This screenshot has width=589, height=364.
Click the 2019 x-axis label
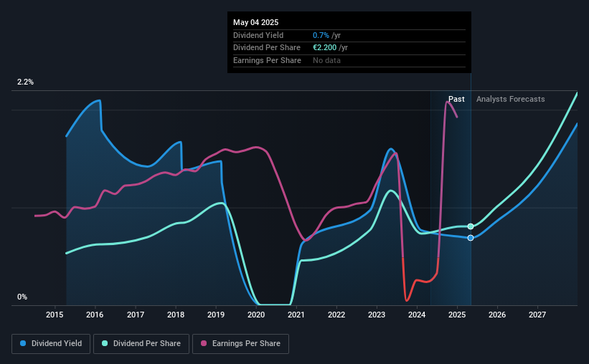[x=216, y=315]
